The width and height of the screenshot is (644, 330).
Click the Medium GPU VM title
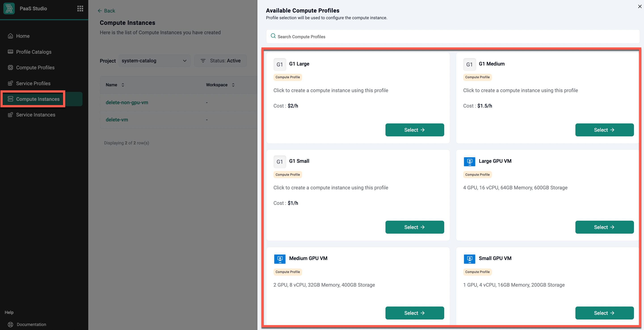(308, 258)
